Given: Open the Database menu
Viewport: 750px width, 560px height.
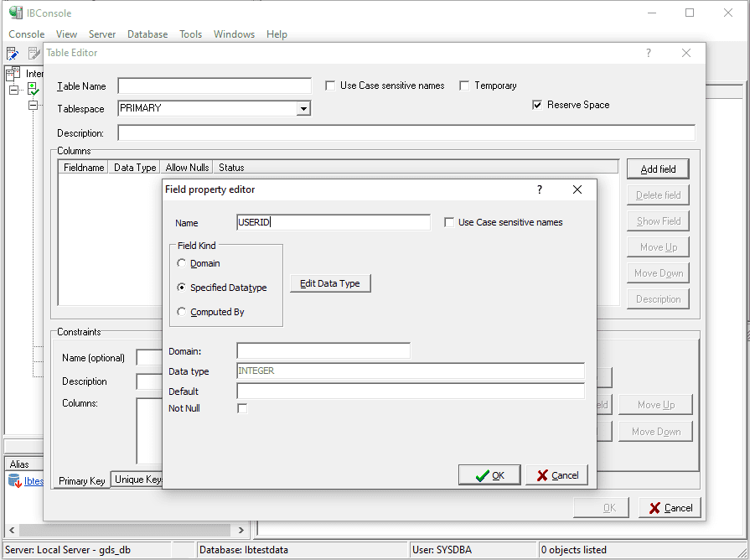Looking at the screenshot, I should [x=147, y=34].
